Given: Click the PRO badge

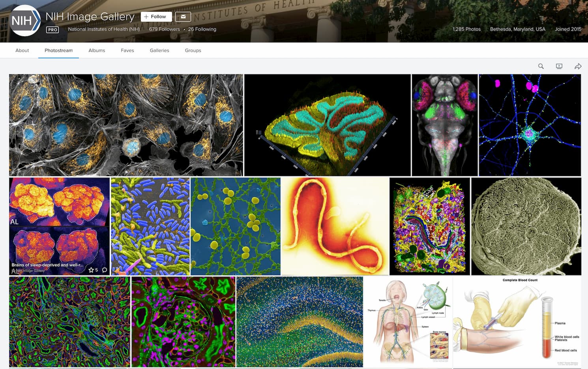Looking at the screenshot, I should 52,30.
